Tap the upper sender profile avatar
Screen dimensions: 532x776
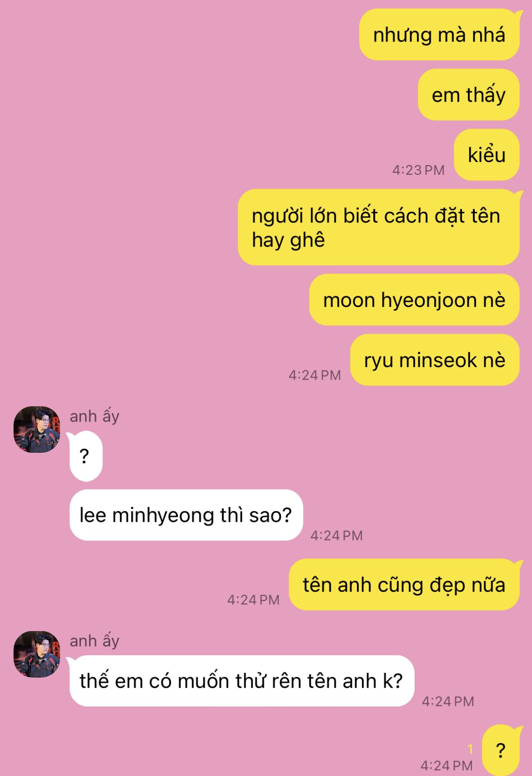(37, 429)
